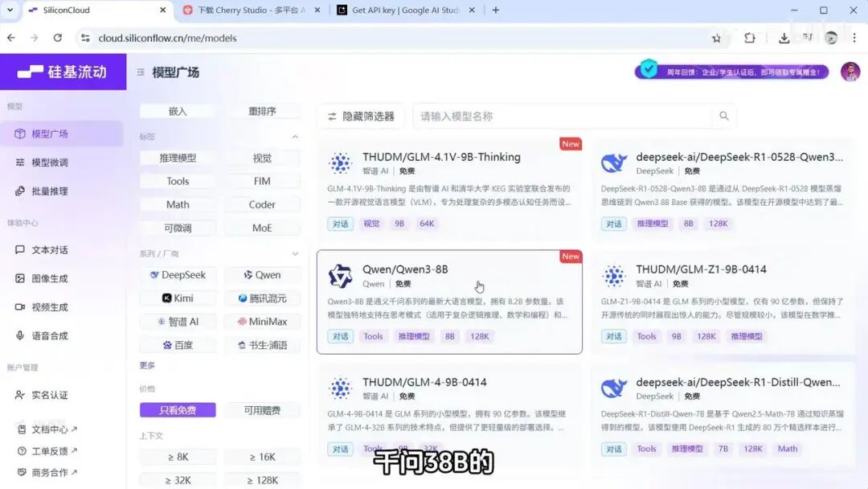Click 隐藏筛选器 button
This screenshot has height=489, width=868.
tap(361, 117)
